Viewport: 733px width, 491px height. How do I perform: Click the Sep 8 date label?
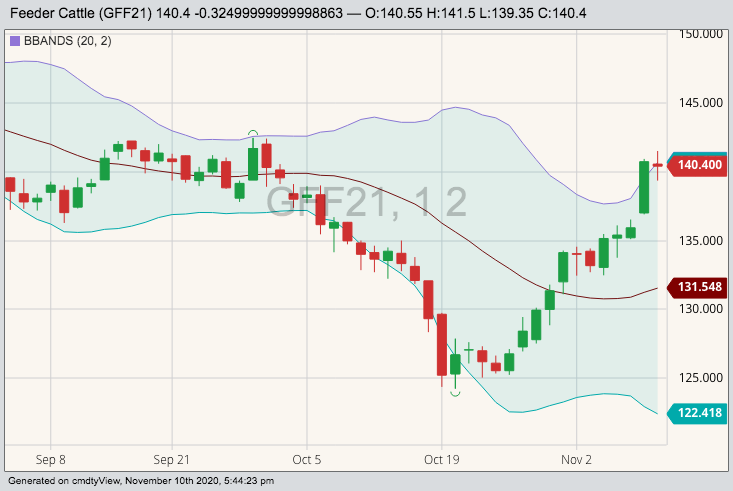pos(50,460)
